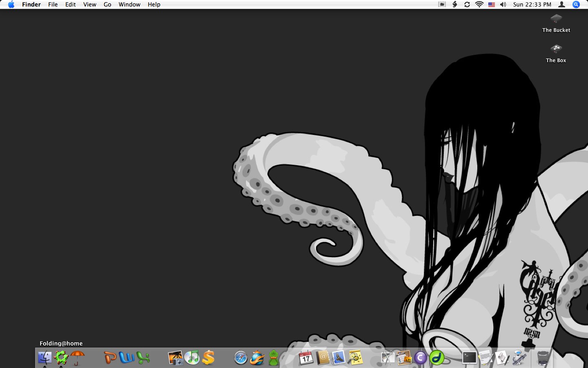This screenshot has height=368, width=588.
Task: Launch PowerPoint from the Dock
Action: click(110, 358)
